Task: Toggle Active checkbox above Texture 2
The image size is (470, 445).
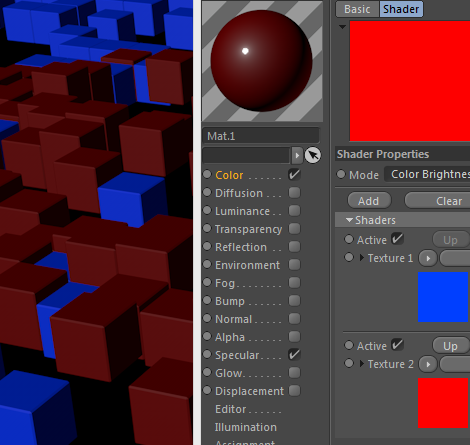Action: (397, 345)
